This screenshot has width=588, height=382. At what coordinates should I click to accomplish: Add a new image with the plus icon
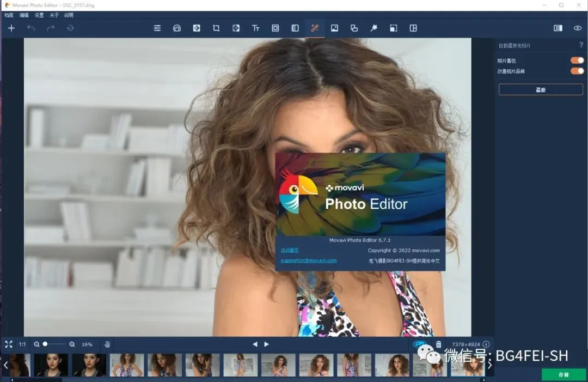coord(11,28)
